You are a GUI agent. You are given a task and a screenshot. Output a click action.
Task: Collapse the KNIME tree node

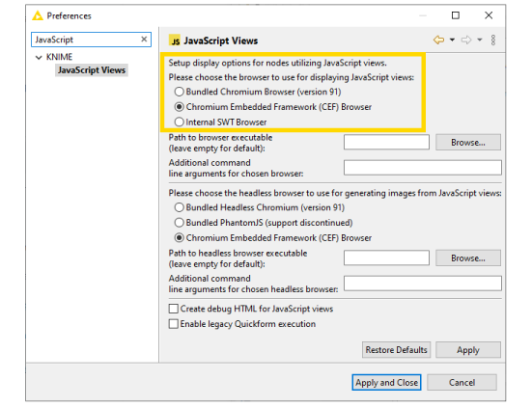click(39, 57)
